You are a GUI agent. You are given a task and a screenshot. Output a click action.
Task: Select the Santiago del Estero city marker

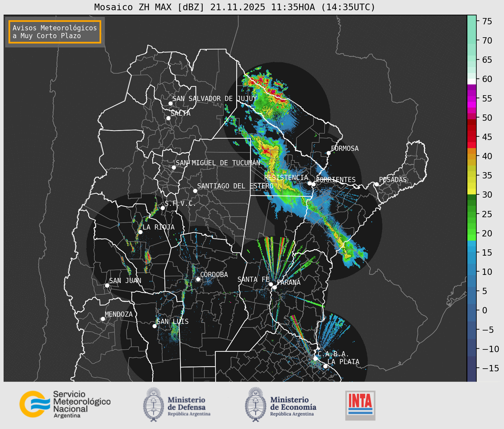(x=195, y=191)
